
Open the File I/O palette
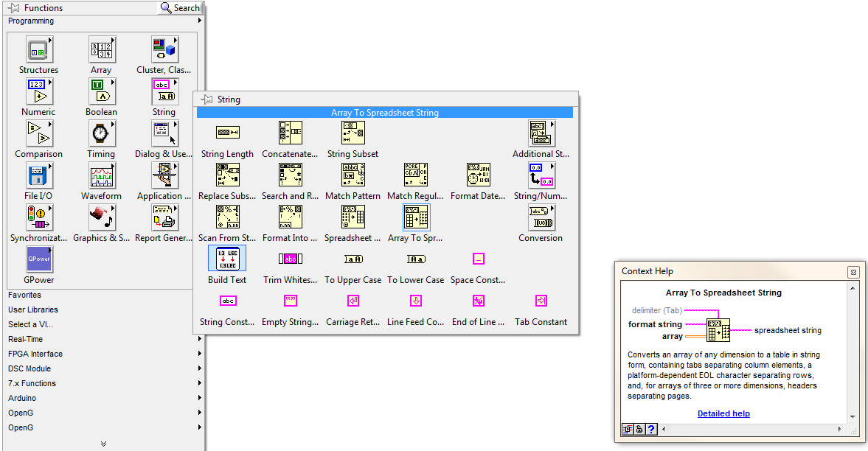38,176
